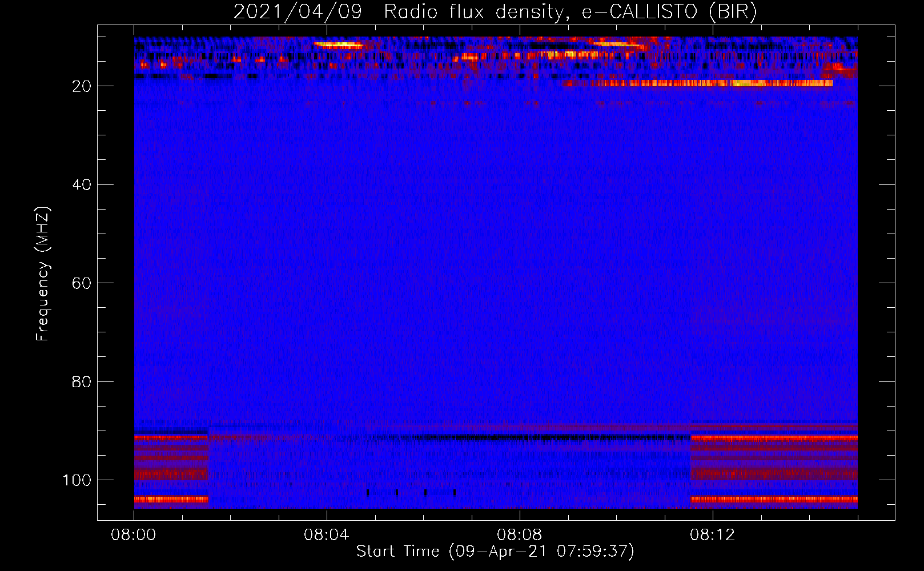Click the bright yellow burst near 08:04
The height and width of the screenshot is (571, 924).
338,45
